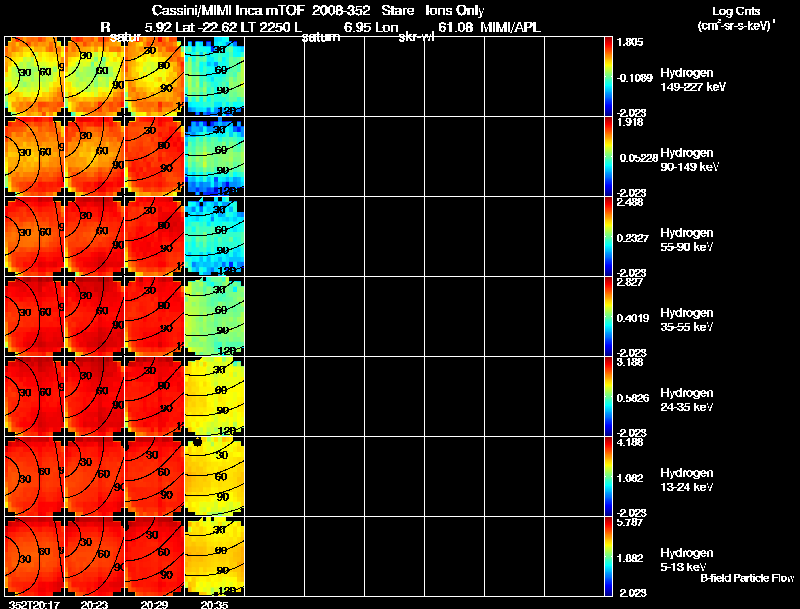
Task: Click the color bar for Hydrogen 149-227 keV
Action: (x=609, y=77)
